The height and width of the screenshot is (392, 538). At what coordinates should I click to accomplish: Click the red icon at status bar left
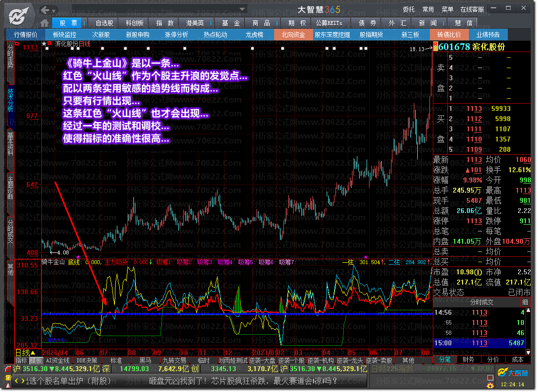click(x=8, y=370)
